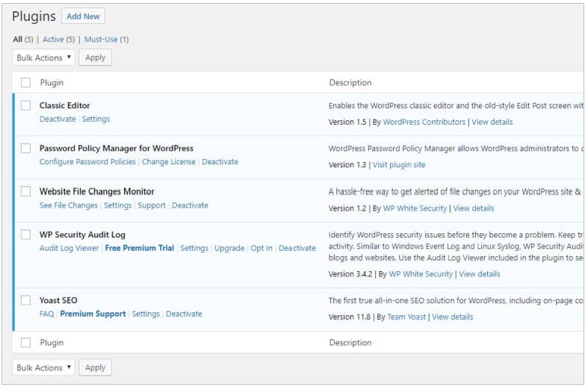Viewport: 588px width, 387px height.
Task: Check the WP Security Audit Log checkbox
Action: pos(25,235)
